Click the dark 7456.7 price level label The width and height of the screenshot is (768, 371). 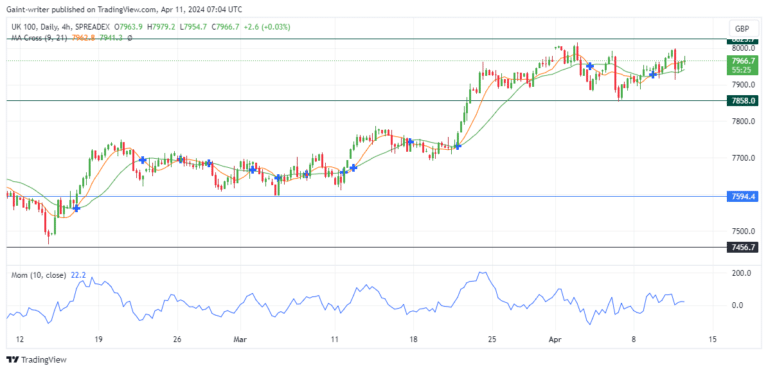coord(744,247)
